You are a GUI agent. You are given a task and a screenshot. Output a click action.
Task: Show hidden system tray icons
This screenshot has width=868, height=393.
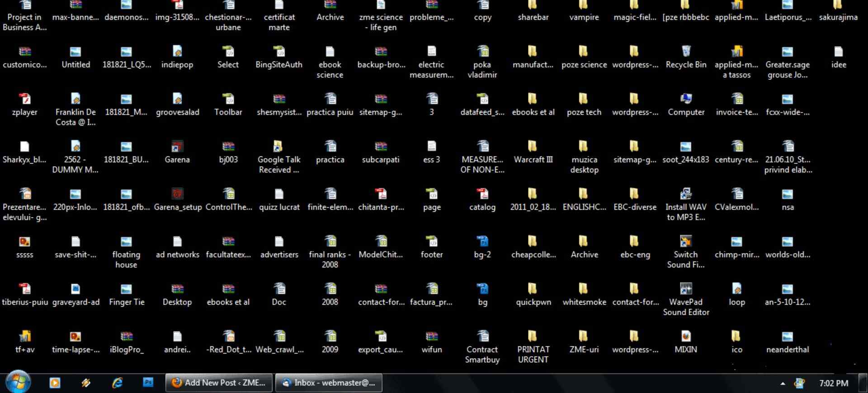783,384
